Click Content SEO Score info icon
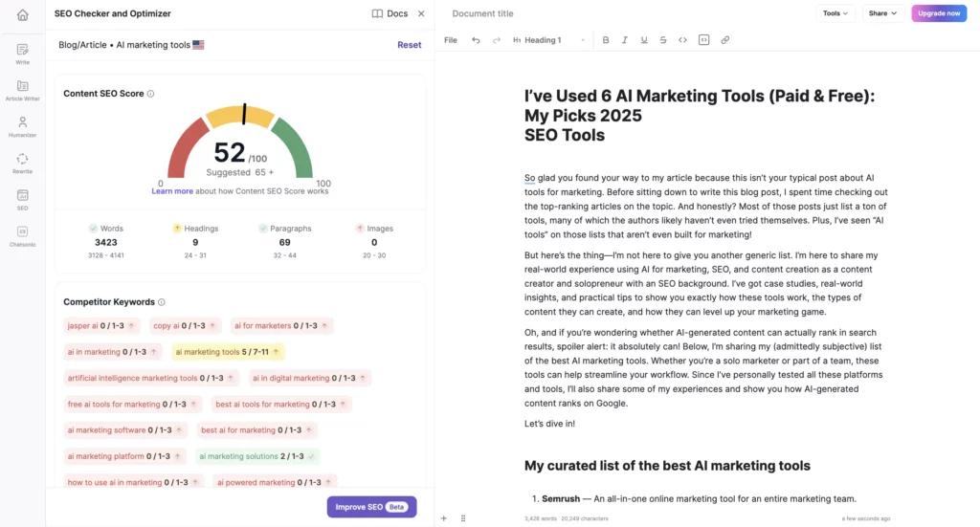980x527 pixels. tap(150, 94)
